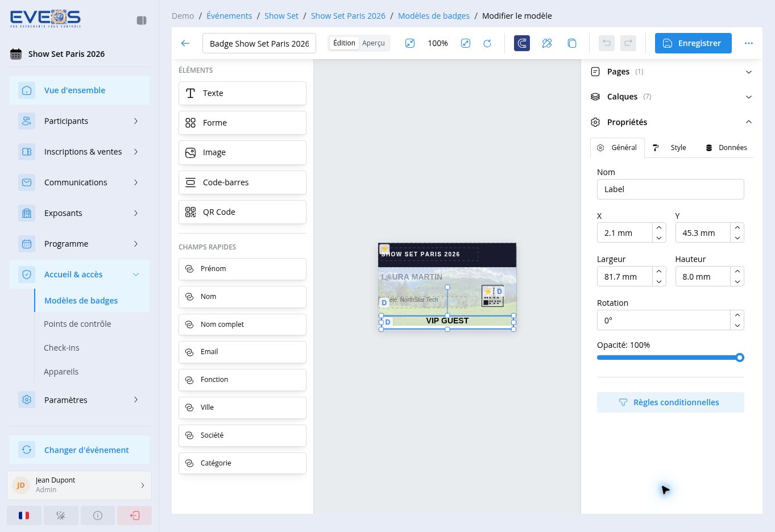Change language via the French flag icon

(24, 516)
